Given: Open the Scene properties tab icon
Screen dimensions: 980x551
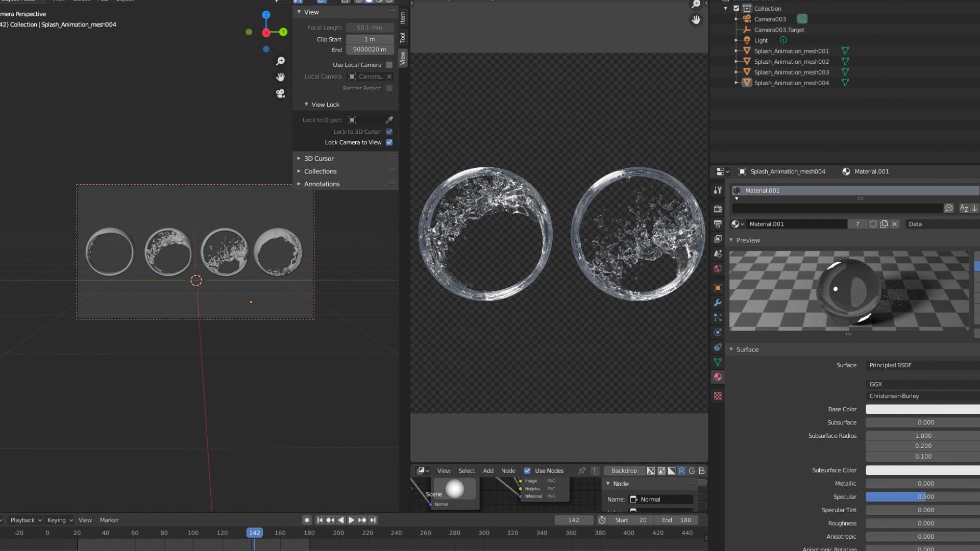Looking at the screenshot, I should (718, 254).
